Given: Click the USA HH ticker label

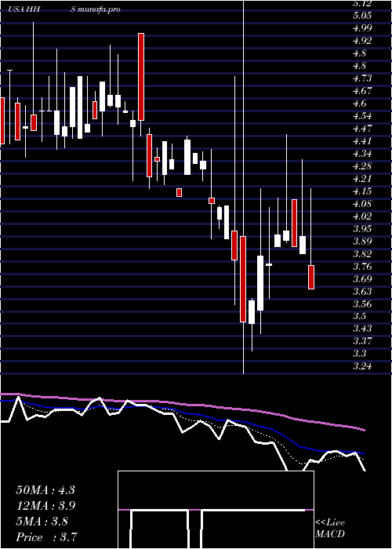Looking at the screenshot, I should click(25, 9).
